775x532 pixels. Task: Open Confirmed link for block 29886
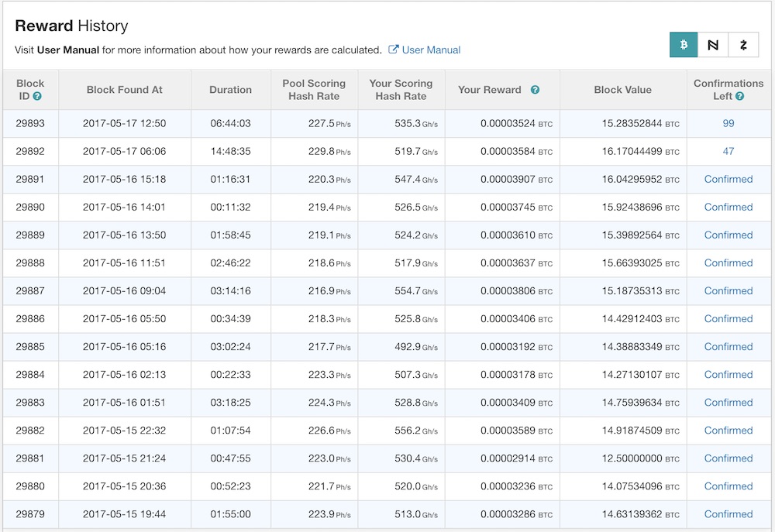pos(728,318)
